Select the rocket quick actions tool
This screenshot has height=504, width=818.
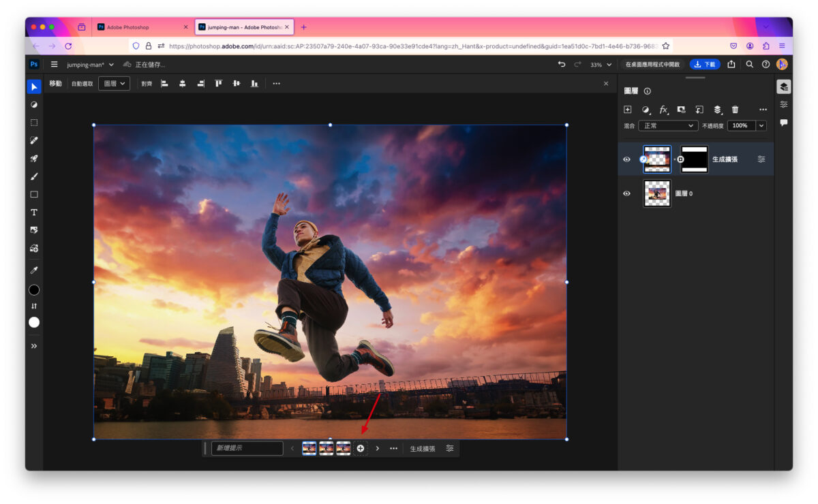[x=34, y=158]
